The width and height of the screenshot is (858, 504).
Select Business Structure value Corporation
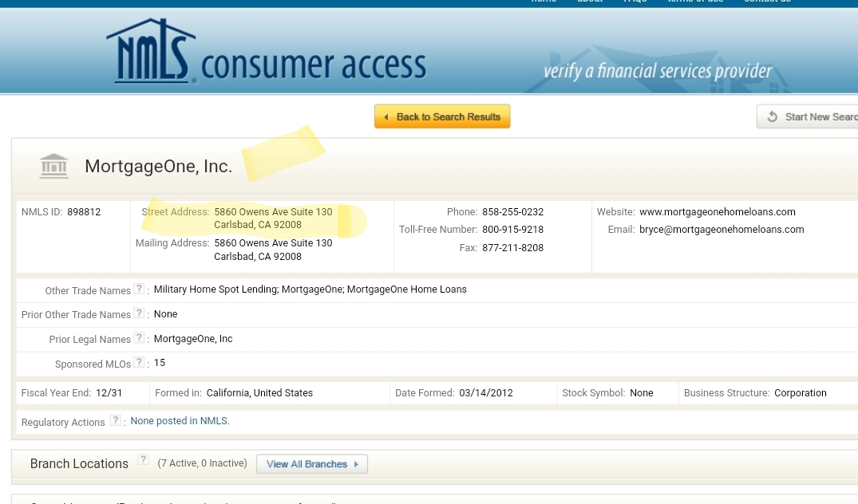pos(800,393)
